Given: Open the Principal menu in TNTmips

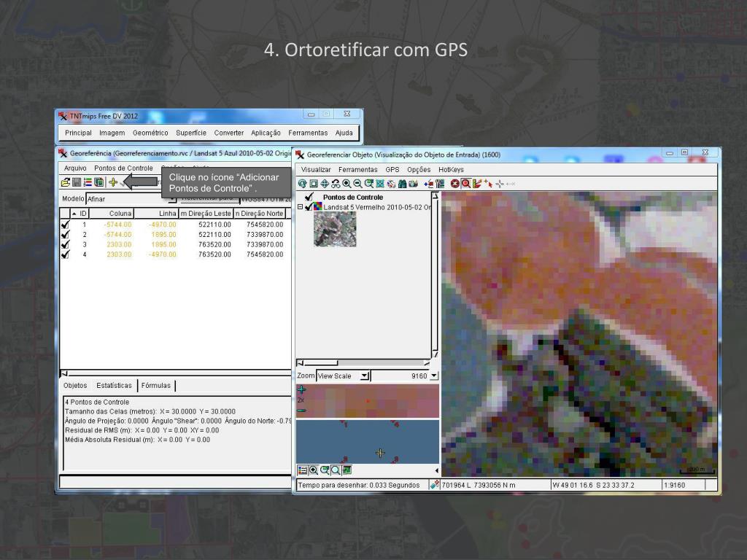Looking at the screenshot, I should 78,133.
